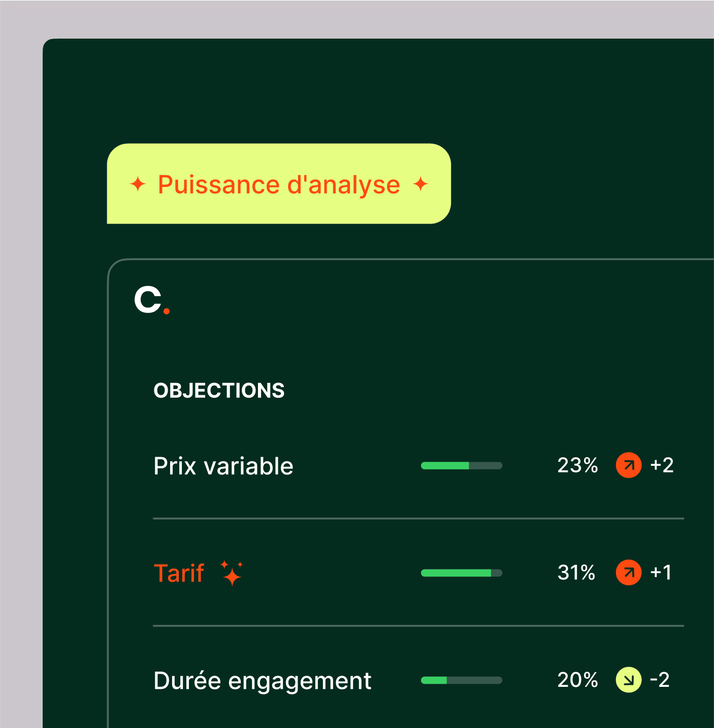Click yellow down-arrow icon in Durée engagement row
The image size is (714, 728).
click(629, 680)
